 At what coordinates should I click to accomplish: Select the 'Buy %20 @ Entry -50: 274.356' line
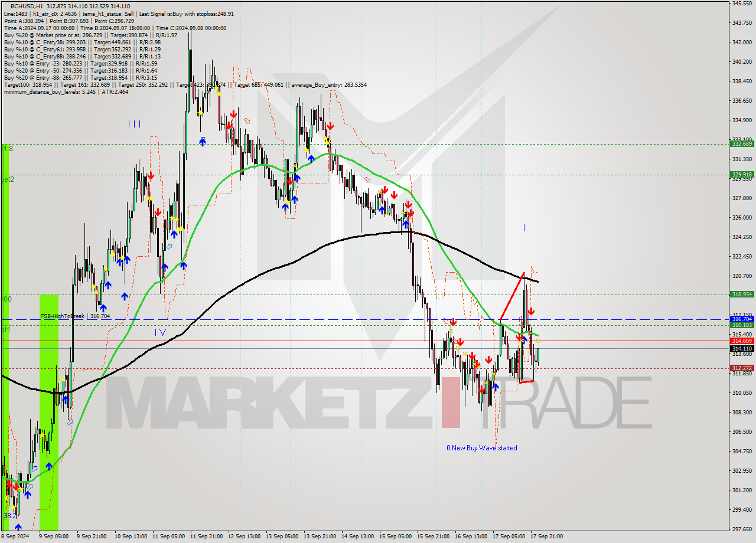click(x=80, y=70)
